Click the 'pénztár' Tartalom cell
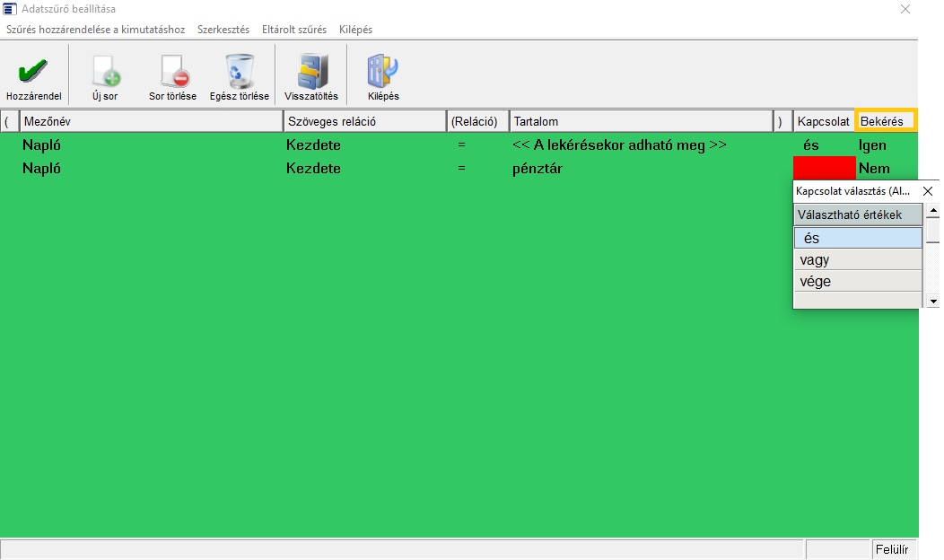 pyautogui.click(x=641, y=168)
